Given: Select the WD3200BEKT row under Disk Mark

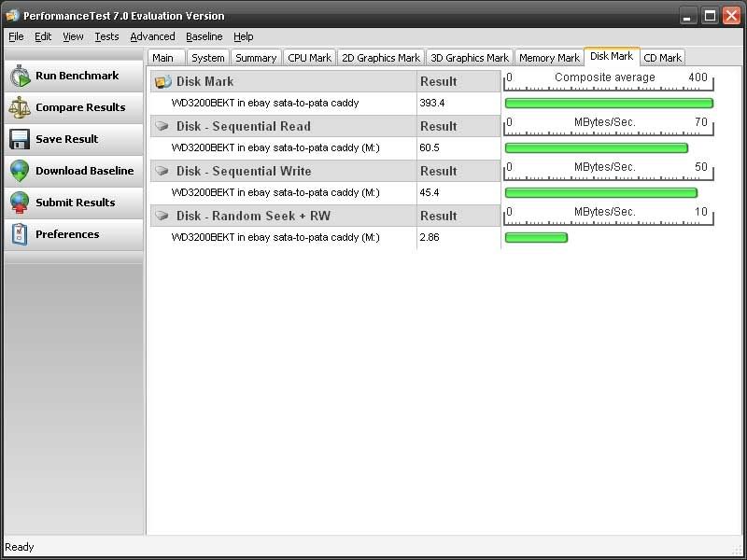Looking at the screenshot, I should [x=326, y=103].
